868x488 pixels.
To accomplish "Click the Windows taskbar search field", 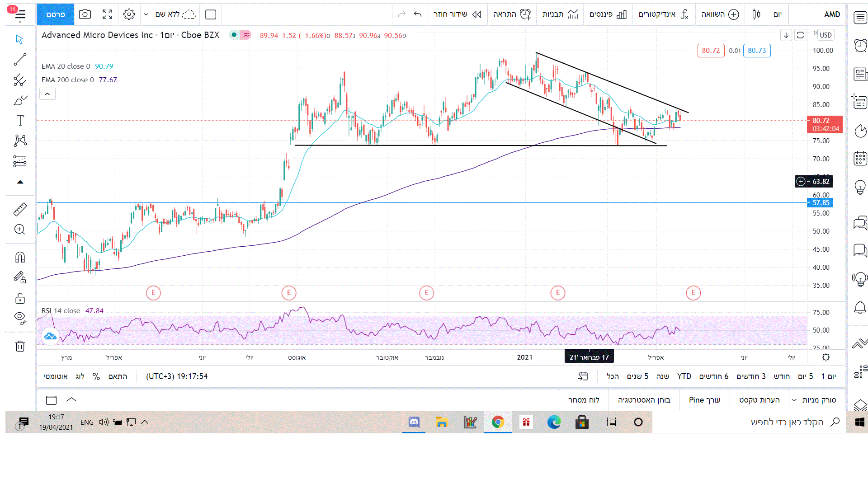I will tap(787, 422).
